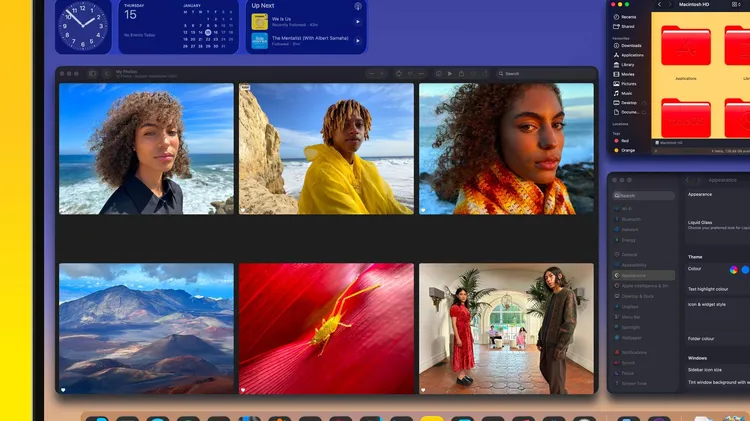Toggle the Photos sidebar icon

coord(92,73)
